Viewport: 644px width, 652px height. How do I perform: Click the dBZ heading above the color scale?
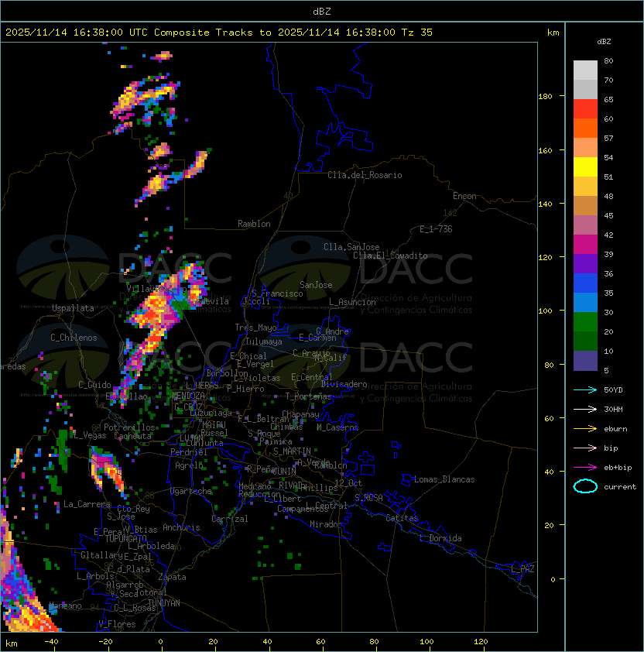pyautogui.click(x=604, y=42)
